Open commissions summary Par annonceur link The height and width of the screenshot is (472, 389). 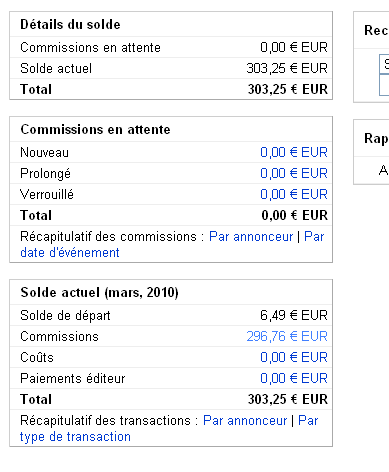(x=251, y=237)
